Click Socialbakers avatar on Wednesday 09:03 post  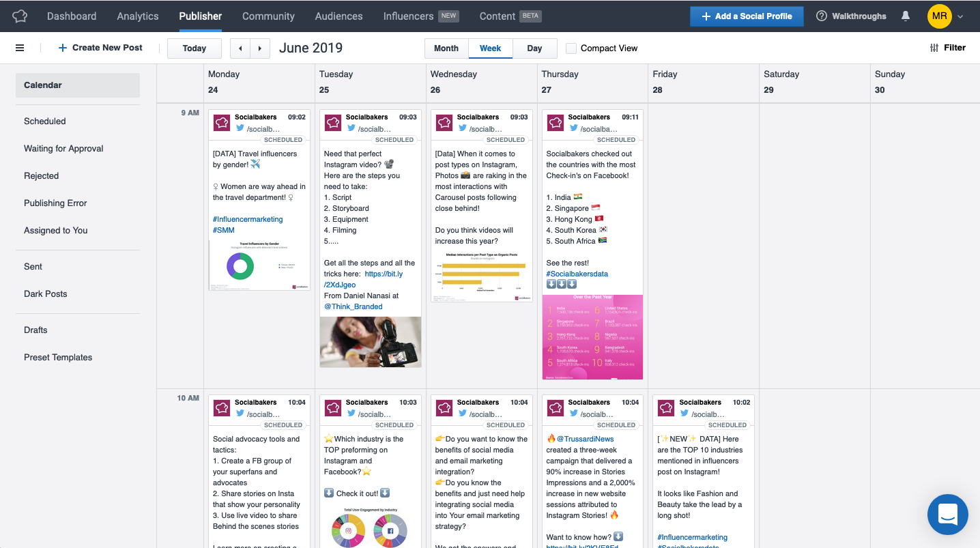pyautogui.click(x=444, y=123)
